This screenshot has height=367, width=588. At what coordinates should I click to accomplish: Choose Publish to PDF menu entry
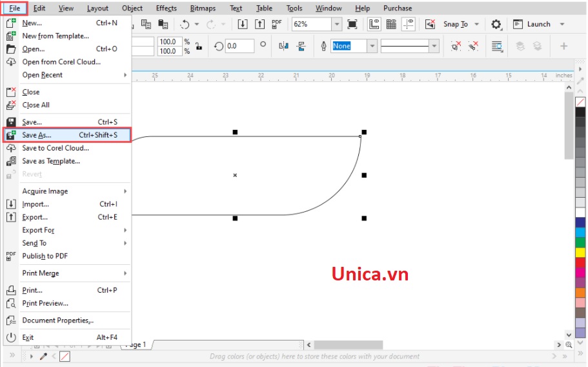click(67, 257)
